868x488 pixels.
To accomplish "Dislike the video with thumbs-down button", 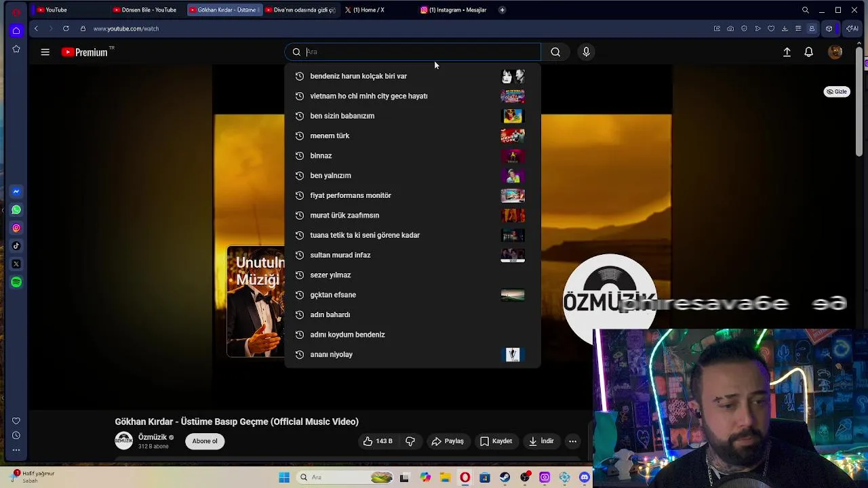I will (x=410, y=441).
